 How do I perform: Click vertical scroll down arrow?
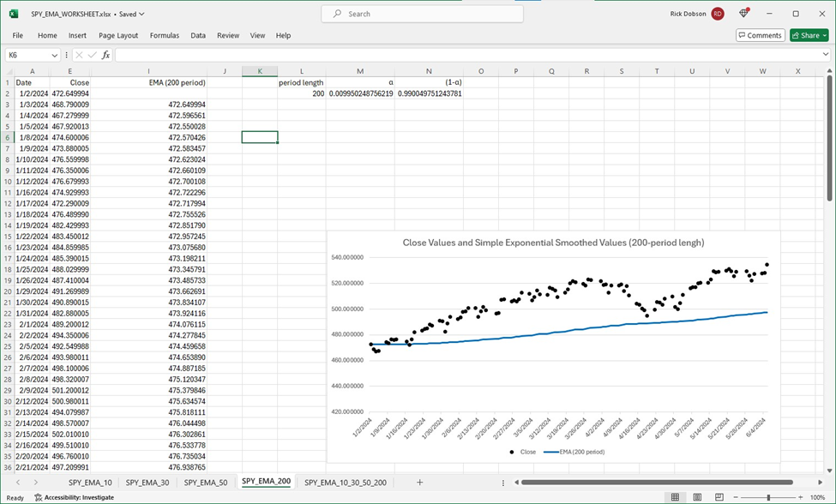(x=830, y=471)
